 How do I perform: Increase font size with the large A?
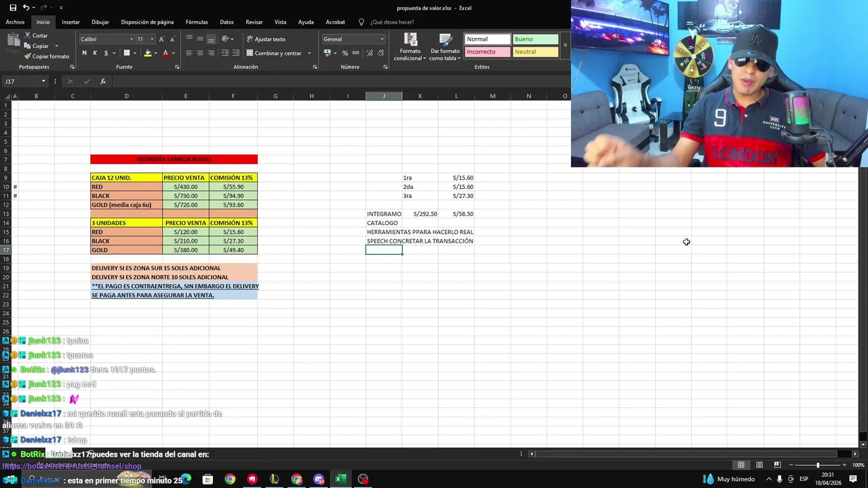(x=161, y=39)
